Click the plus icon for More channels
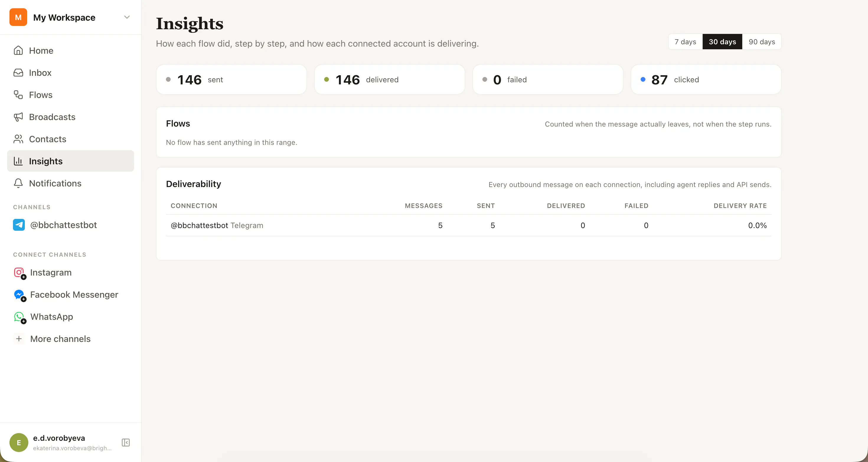This screenshot has width=868, height=462. (19, 339)
